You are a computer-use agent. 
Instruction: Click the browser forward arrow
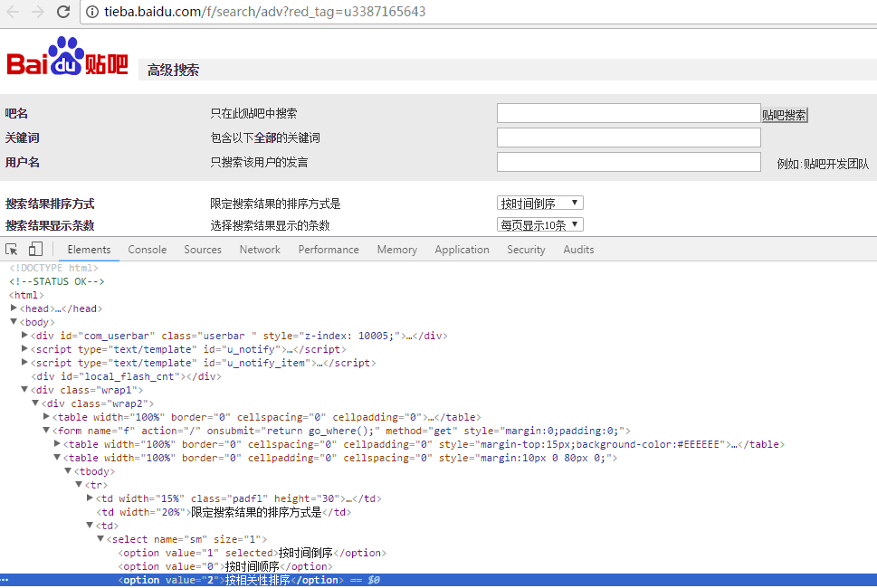click(38, 12)
